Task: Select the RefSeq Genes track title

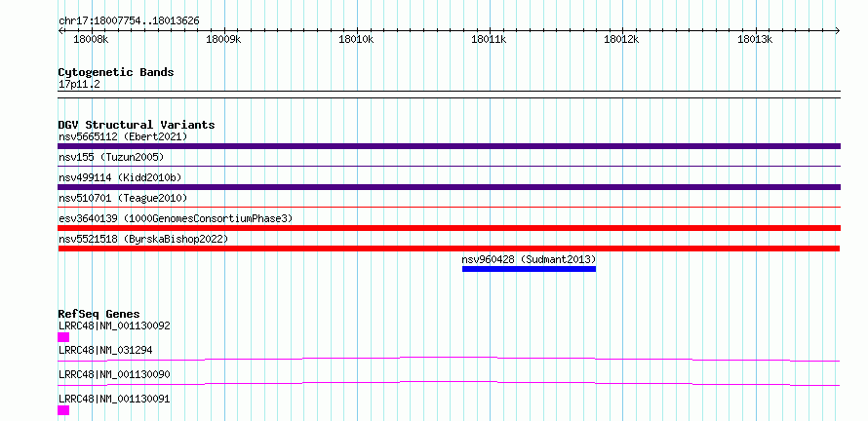Action: (99, 314)
